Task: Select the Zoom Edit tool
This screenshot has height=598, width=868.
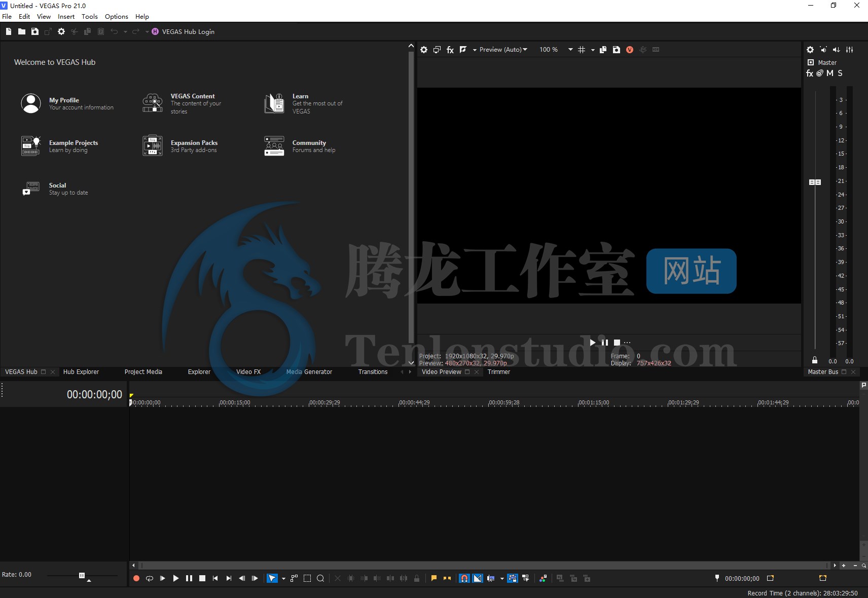Action: coord(320,578)
